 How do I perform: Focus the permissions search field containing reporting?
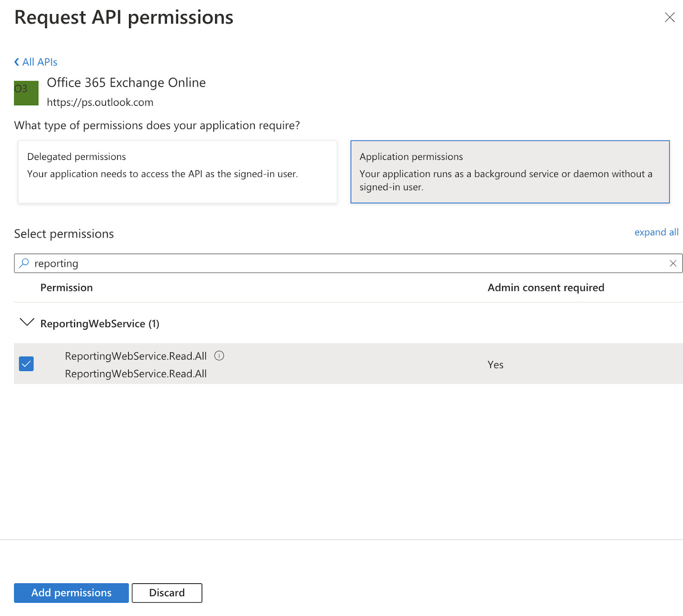[348, 263]
